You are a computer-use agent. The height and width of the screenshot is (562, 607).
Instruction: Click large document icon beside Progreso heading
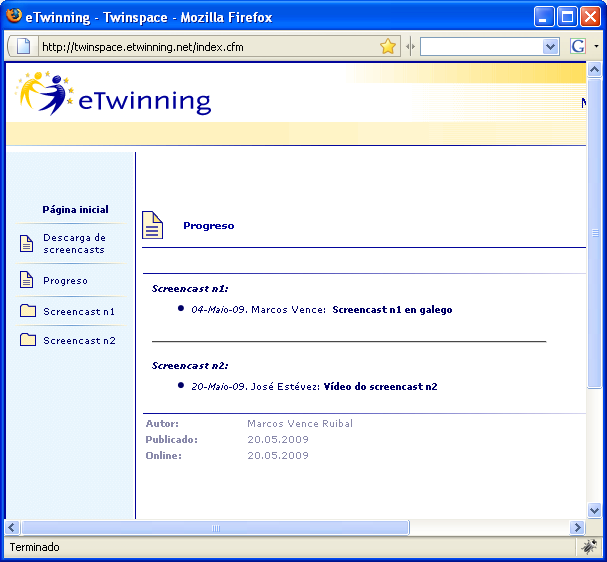153,225
